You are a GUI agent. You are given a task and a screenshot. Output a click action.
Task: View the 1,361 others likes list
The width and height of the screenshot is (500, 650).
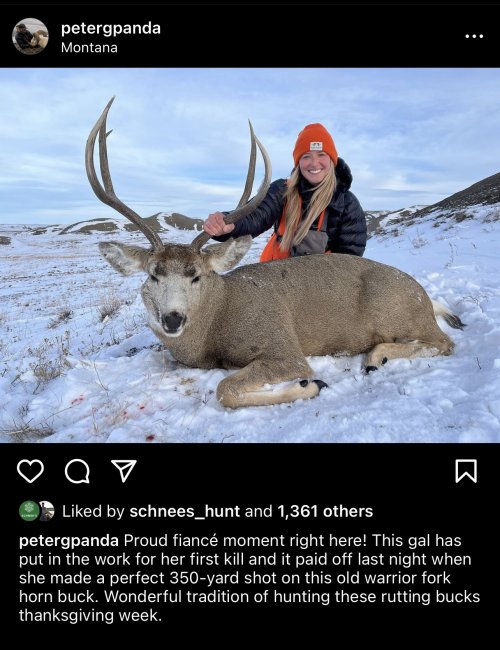325,511
